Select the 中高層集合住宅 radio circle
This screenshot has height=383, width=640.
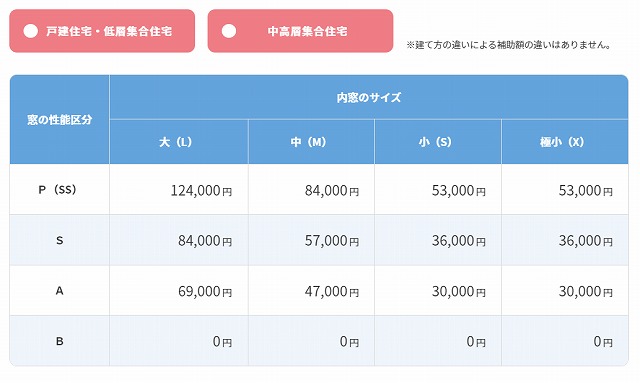pos(229,31)
